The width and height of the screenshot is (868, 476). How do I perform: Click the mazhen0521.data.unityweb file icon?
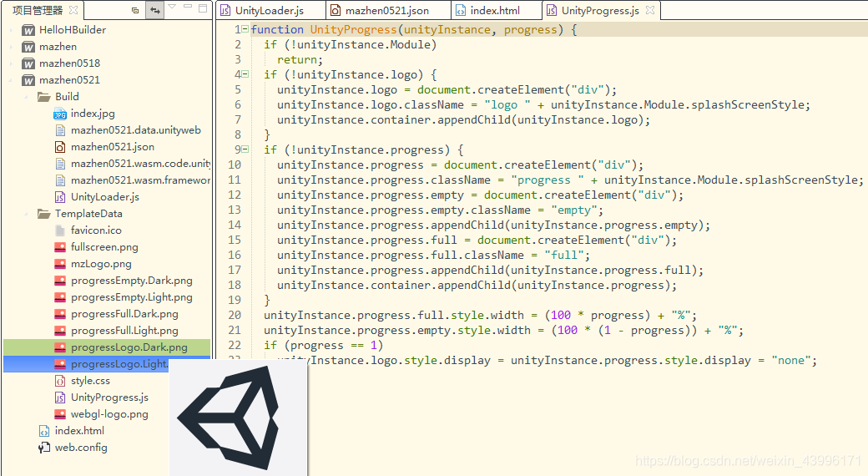pos(60,130)
